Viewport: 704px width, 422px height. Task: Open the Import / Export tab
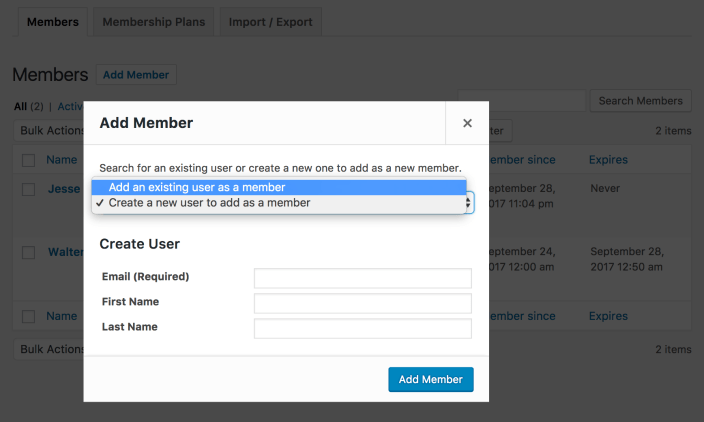(x=270, y=22)
